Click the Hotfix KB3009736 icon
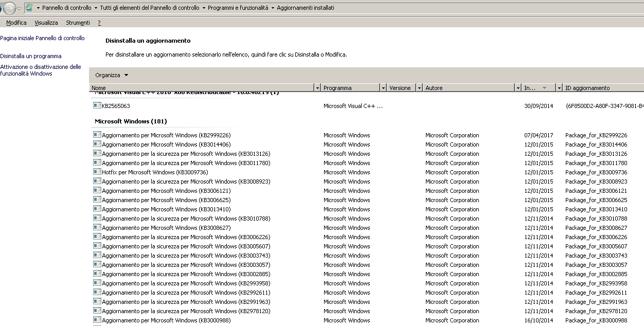Screen dimensions: 644x326 coord(97,171)
